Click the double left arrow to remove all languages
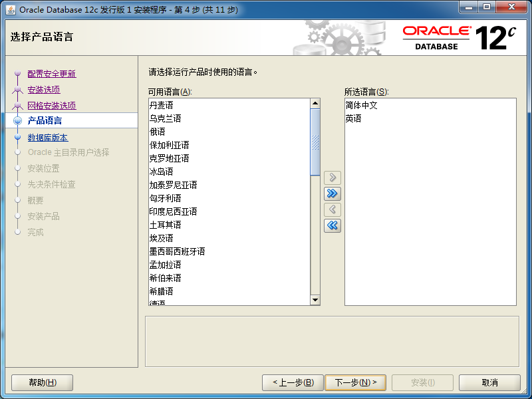Image resolution: width=532 pixels, height=399 pixels. pyautogui.click(x=332, y=225)
